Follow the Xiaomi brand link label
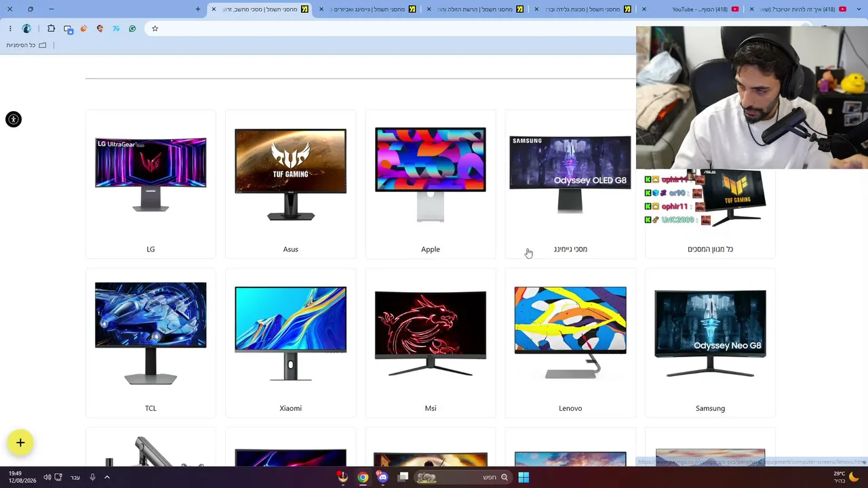 point(290,408)
